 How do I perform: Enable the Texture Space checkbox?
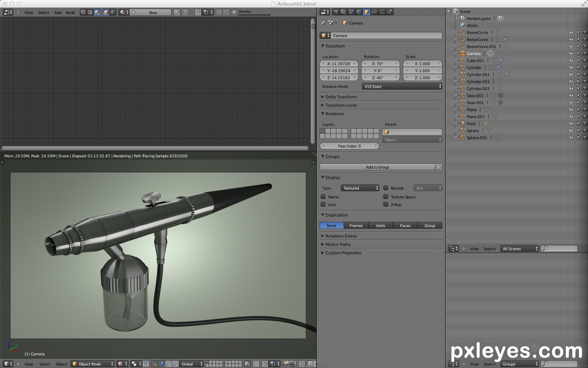pos(386,197)
